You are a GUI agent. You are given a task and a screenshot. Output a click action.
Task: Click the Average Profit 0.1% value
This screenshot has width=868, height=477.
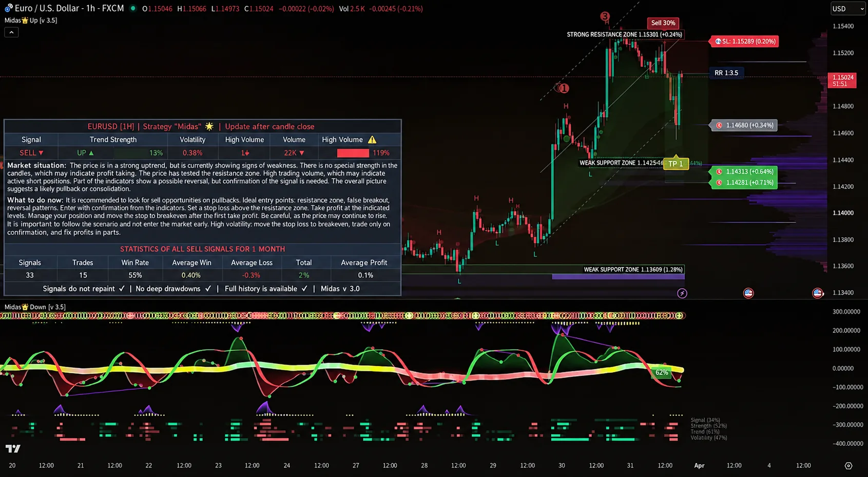coord(365,275)
